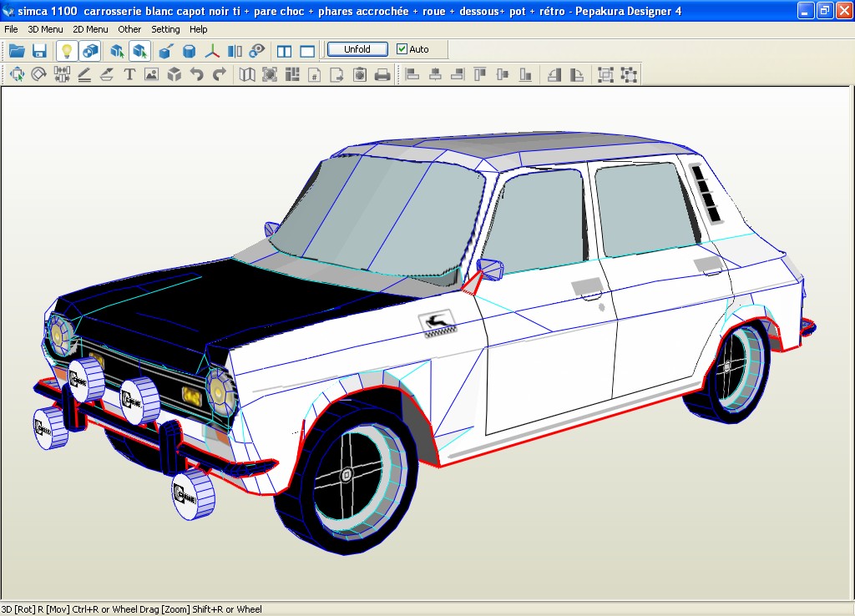Open the 2D Menu

point(90,29)
